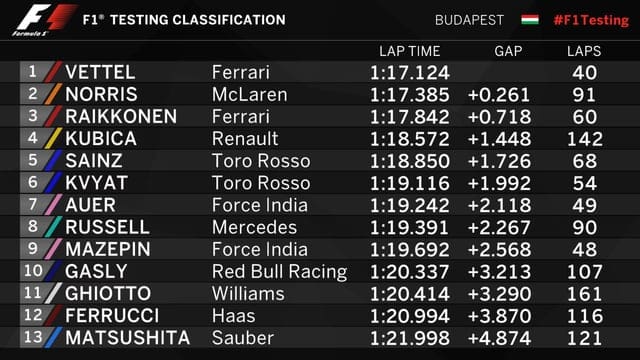640x360 pixels.
Task: Click Kubica's yellow Renault color stripe
Action: [53, 138]
